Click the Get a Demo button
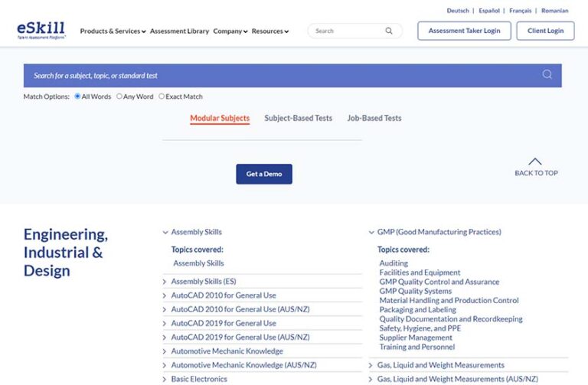 click(264, 174)
